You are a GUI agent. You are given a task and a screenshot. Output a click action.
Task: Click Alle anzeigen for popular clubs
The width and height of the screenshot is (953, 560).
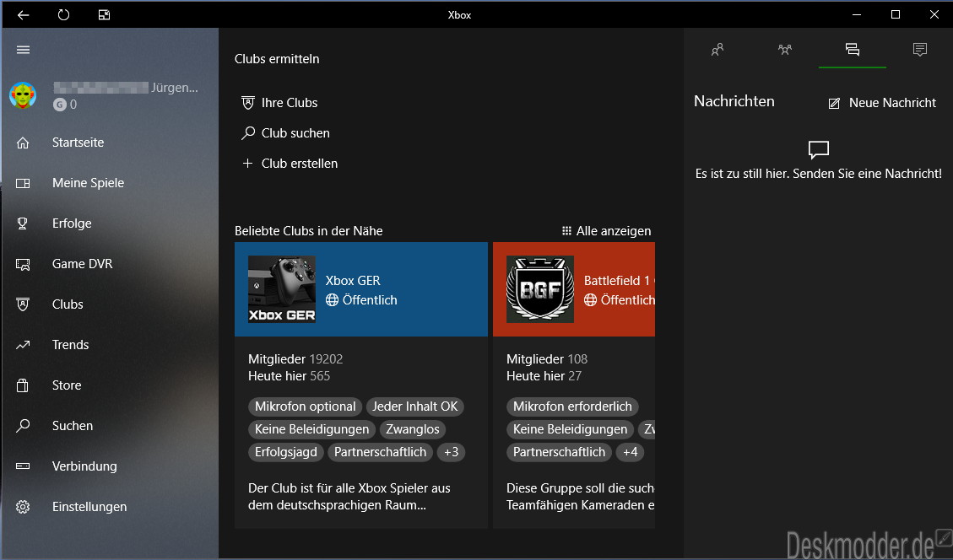607,231
